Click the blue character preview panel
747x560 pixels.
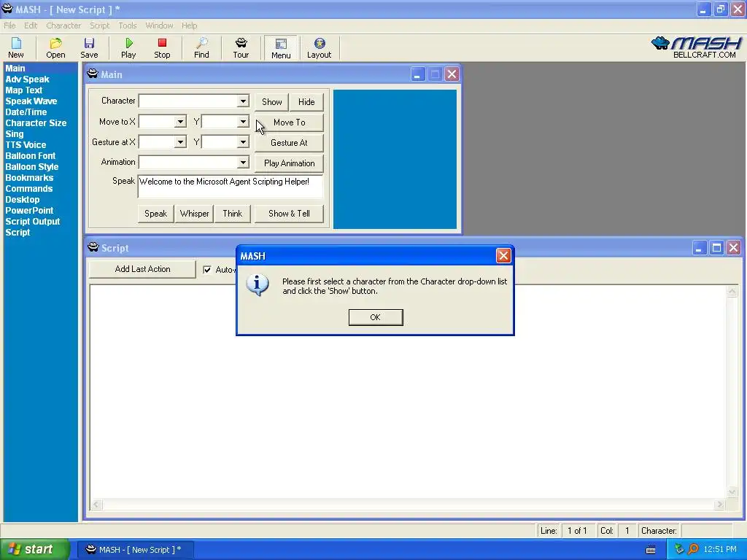click(x=395, y=159)
